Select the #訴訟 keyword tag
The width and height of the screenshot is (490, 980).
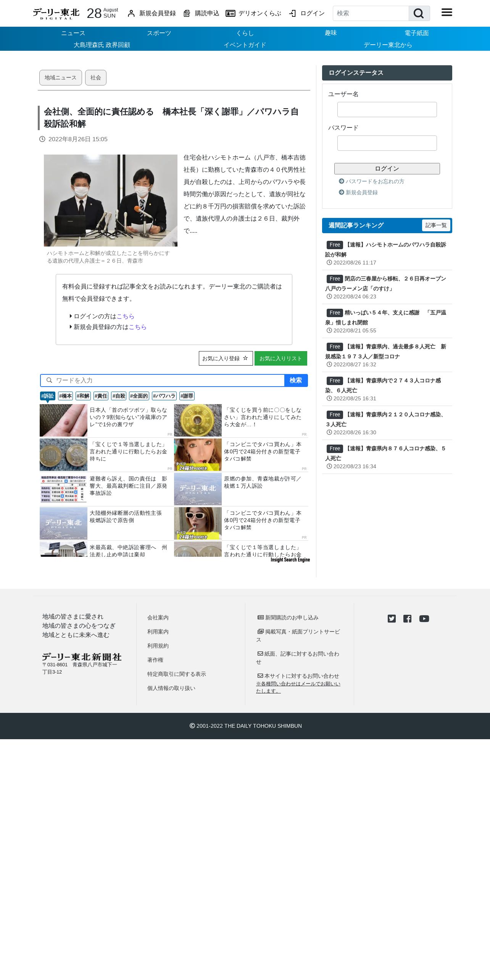(48, 396)
